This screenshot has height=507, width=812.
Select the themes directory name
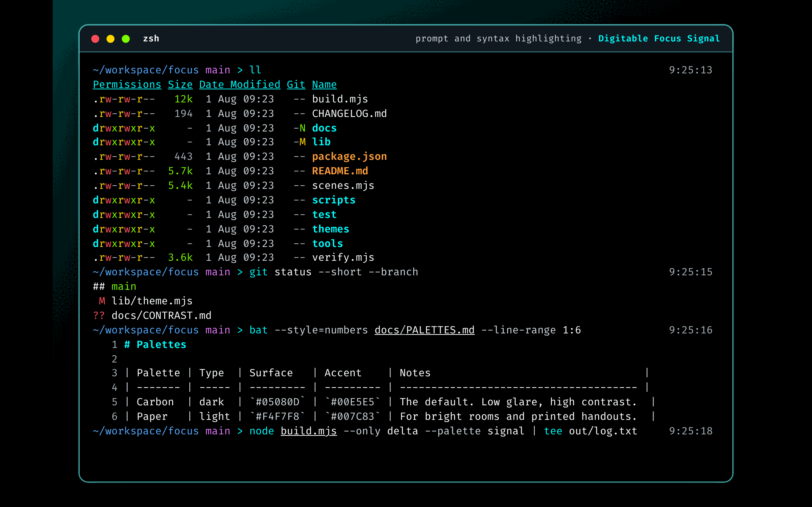tap(331, 229)
